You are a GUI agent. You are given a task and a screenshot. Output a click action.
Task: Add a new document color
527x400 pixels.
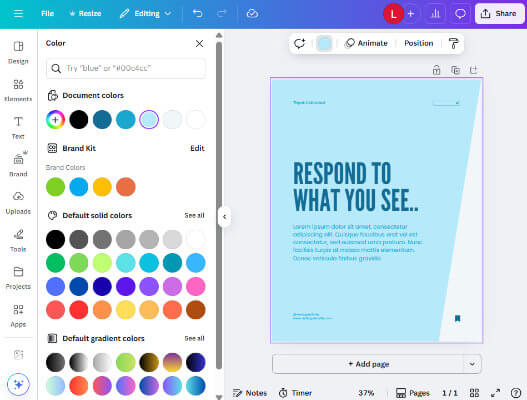pos(55,119)
